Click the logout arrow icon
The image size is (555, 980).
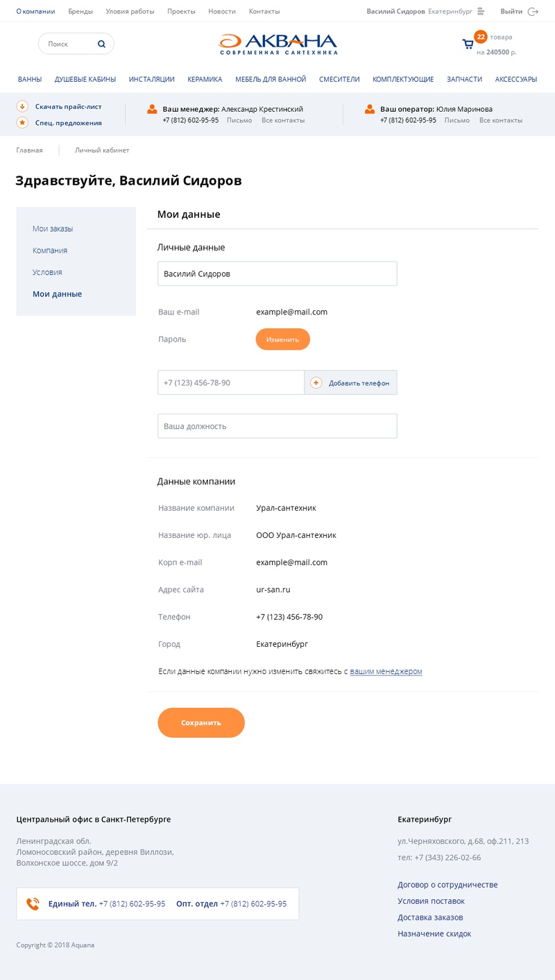[x=533, y=11]
